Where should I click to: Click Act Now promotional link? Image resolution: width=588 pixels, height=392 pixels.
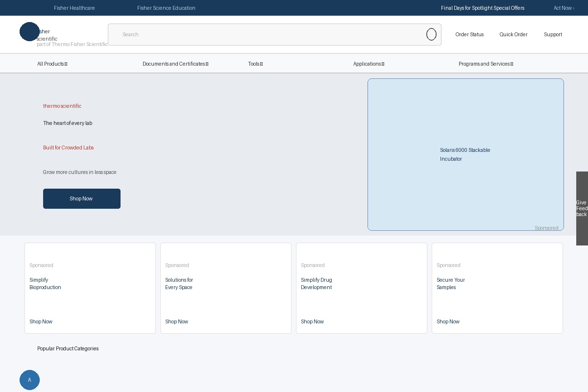click(564, 8)
